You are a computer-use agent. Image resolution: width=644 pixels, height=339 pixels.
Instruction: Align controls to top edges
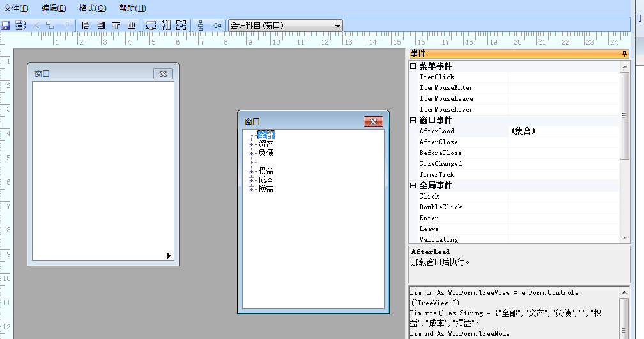(x=116, y=26)
